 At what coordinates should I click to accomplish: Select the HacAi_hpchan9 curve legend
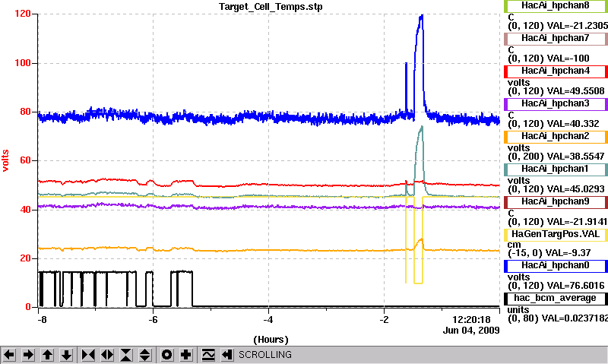click(x=556, y=202)
